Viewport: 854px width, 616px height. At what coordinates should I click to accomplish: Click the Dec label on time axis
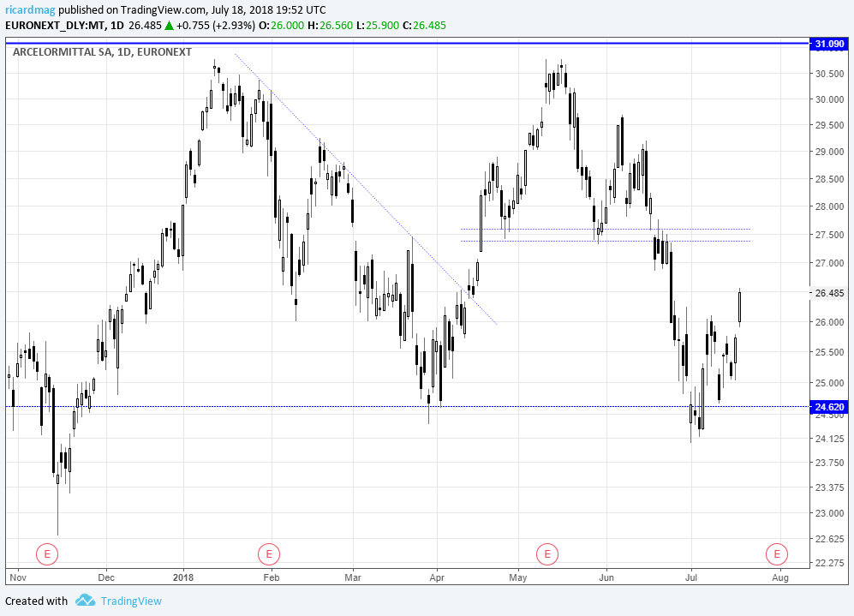106,577
